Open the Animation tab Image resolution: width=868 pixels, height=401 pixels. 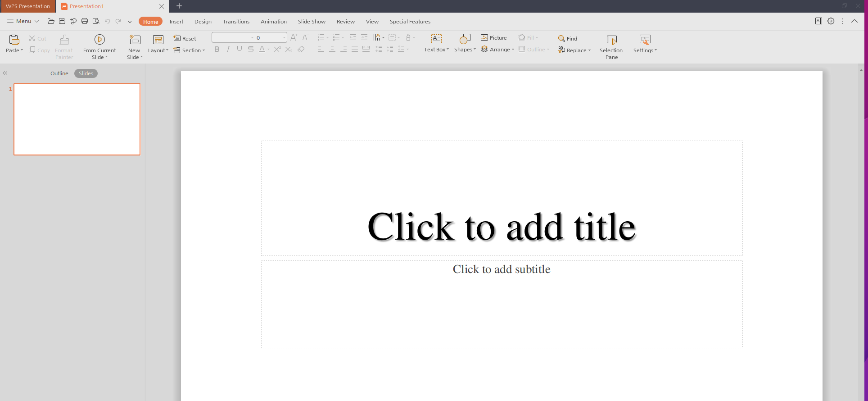coord(273,22)
